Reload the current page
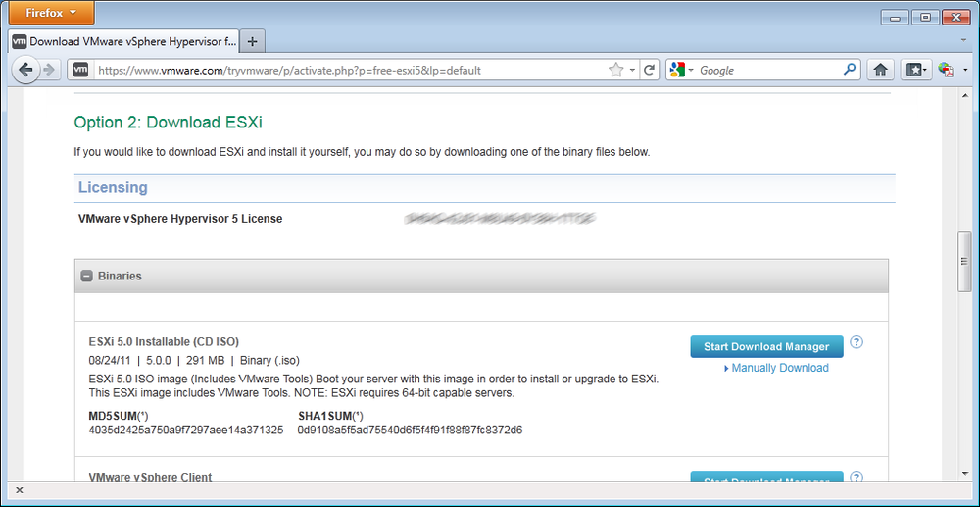This screenshot has width=980, height=507. point(650,70)
